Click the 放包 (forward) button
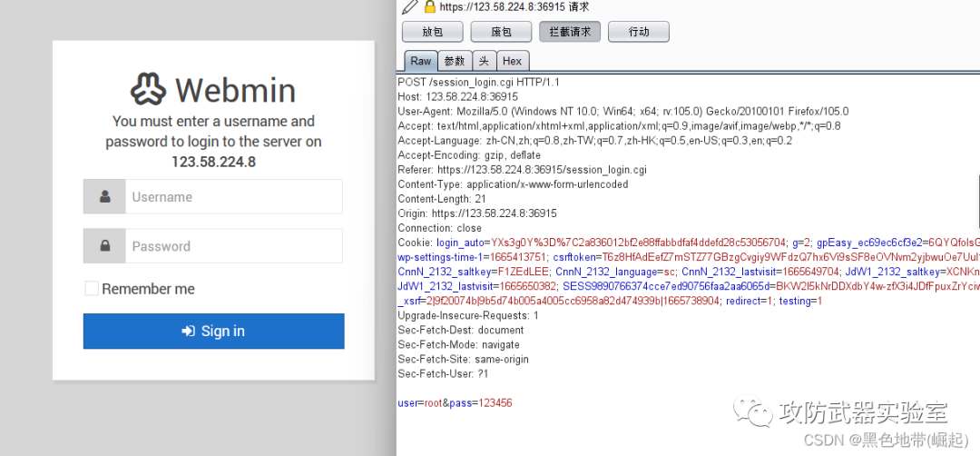Image resolution: width=980 pixels, height=456 pixels. 433,32
